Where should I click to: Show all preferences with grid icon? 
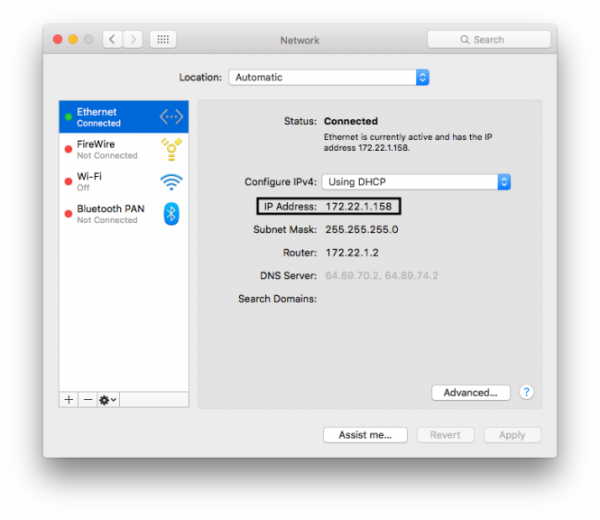163,39
